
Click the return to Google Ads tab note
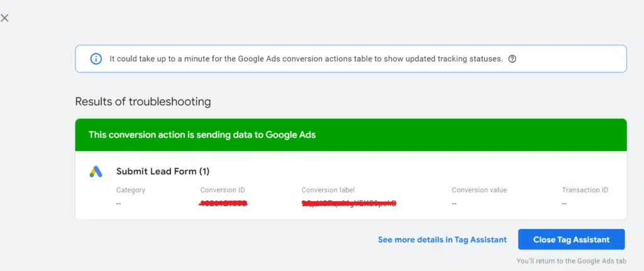(x=571, y=260)
